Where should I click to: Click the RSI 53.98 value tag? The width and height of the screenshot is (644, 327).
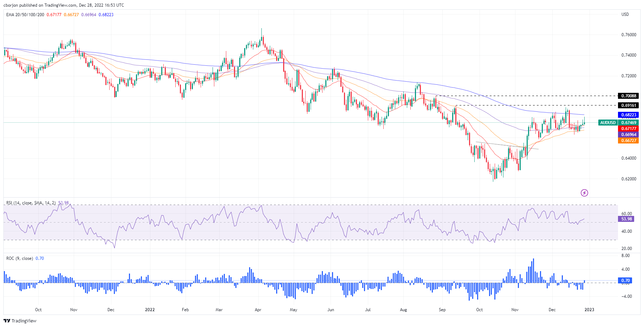click(626, 219)
